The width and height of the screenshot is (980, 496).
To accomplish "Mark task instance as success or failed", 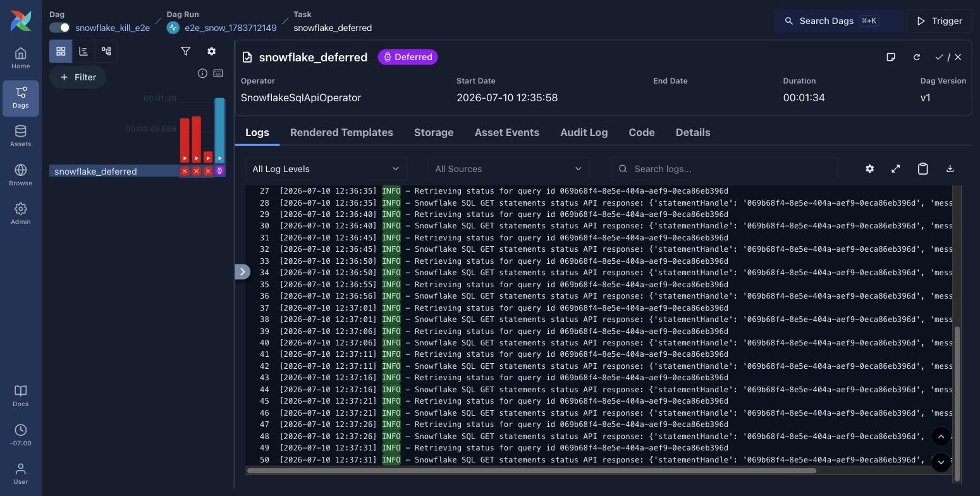I will point(948,57).
